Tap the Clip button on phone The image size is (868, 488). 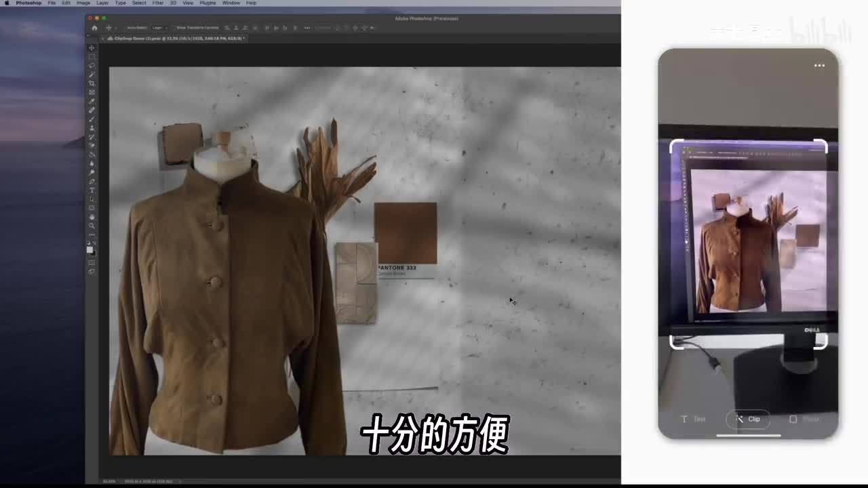pyautogui.click(x=749, y=419)
